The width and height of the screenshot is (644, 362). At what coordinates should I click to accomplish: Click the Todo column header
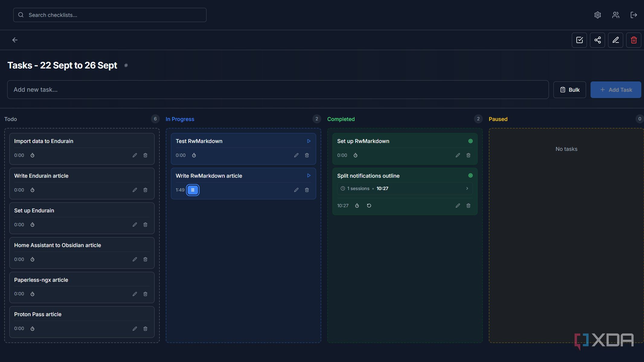click(x=11, y=119)
